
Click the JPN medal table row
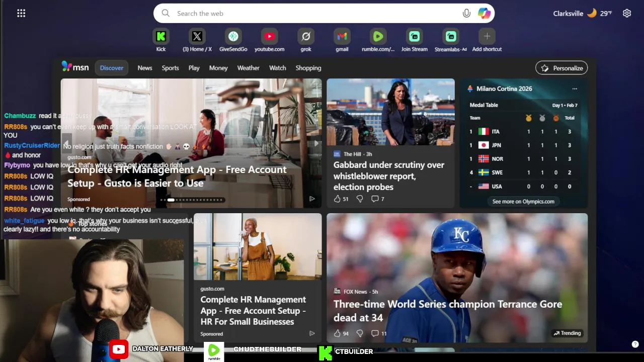pos(523,145)
